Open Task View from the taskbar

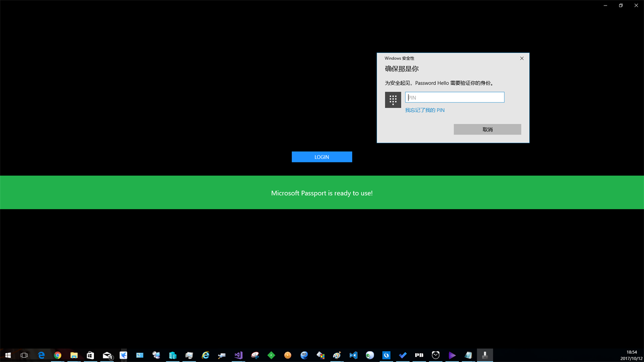(x=24, y=355)
